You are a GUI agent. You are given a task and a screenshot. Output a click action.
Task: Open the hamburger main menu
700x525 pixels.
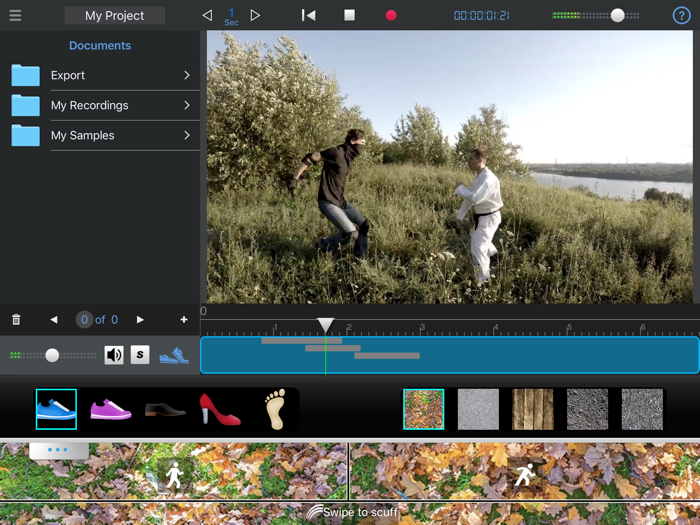point(15,15)
